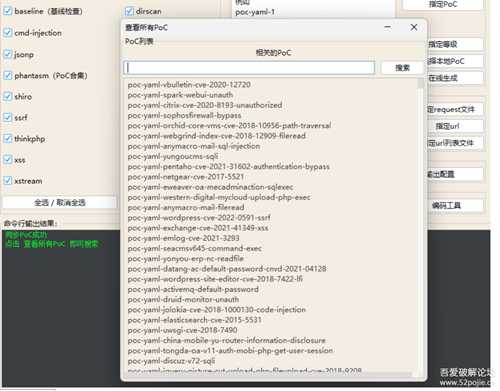Uncheck the cmd-injection plugin
The width and height of the screenshot is (500, 391).
coord(8,33)
